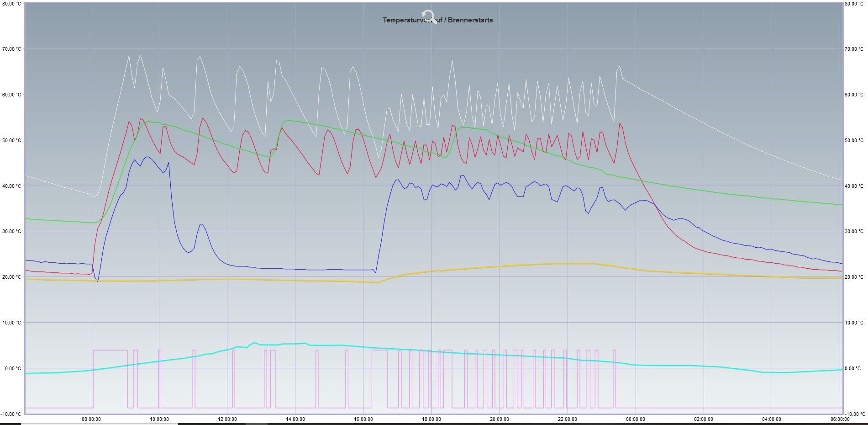Click the 50.00 °C label on left axis
868x425 pixels.
11,140
